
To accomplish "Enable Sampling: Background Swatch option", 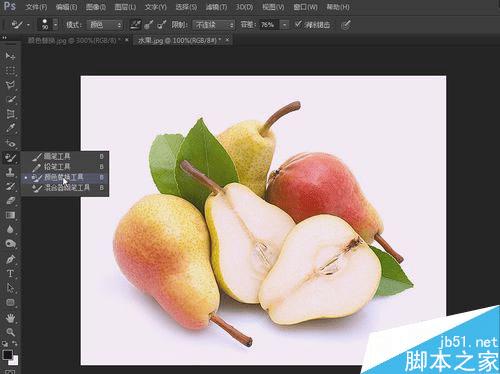I will click(162, 25).
